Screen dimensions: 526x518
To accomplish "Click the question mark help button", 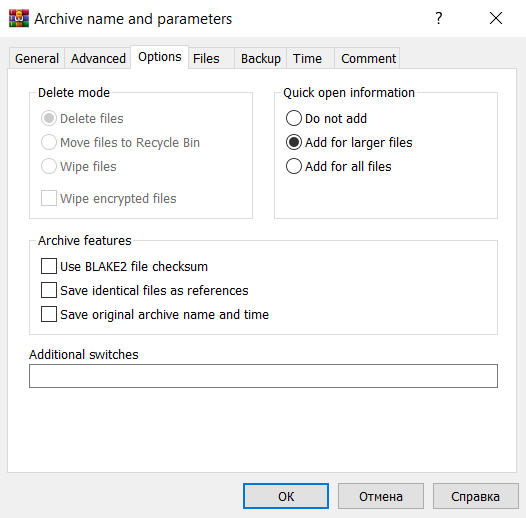I will [438, 18].
